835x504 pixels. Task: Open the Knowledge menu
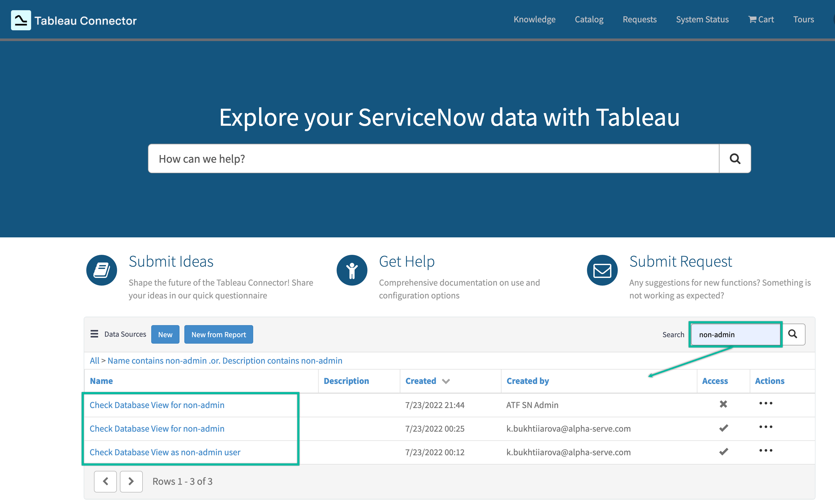point(534,19)
